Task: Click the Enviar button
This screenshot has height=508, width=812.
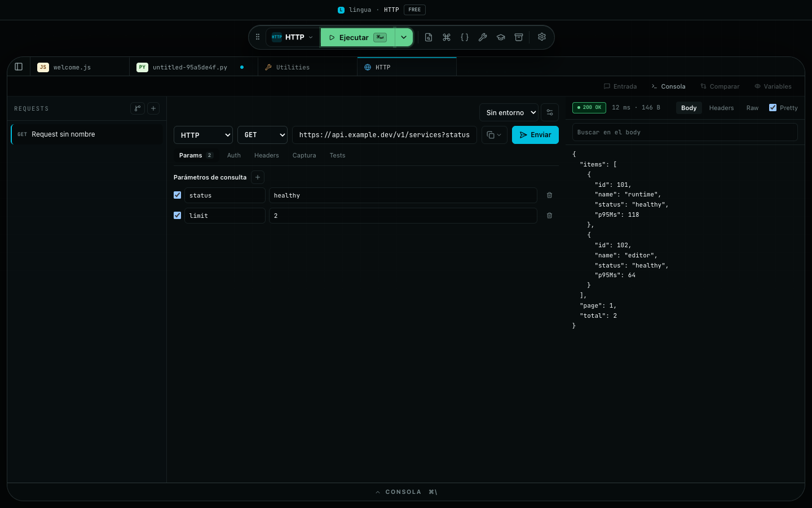Action: click(x=536, y=135)
